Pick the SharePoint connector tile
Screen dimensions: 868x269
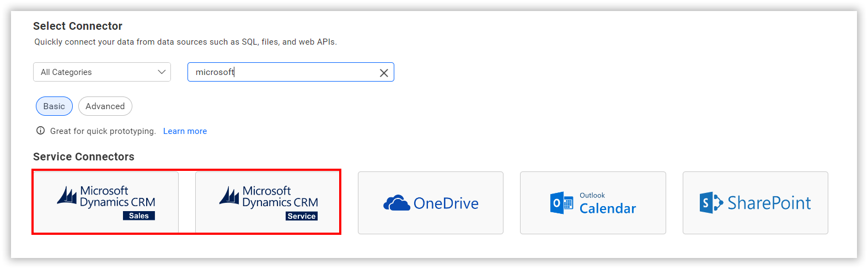(x=756, y=203)
